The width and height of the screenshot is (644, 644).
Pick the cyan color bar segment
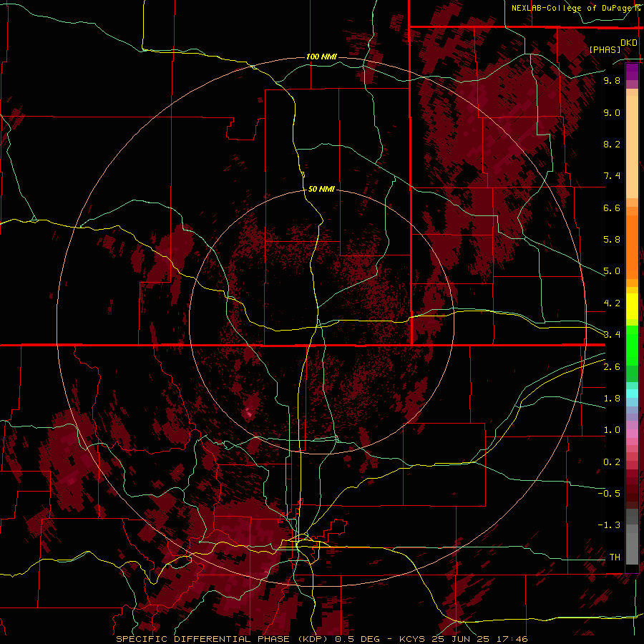(x=632, y=394)
